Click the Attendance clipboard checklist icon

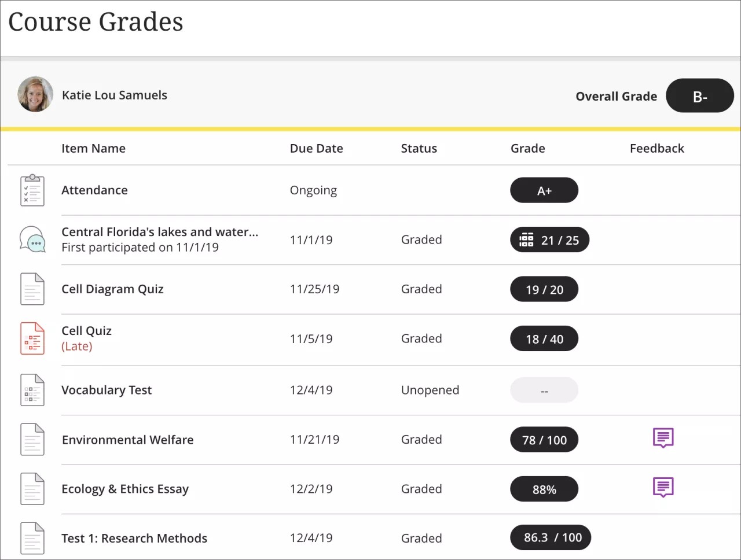[x=32, y=190]
